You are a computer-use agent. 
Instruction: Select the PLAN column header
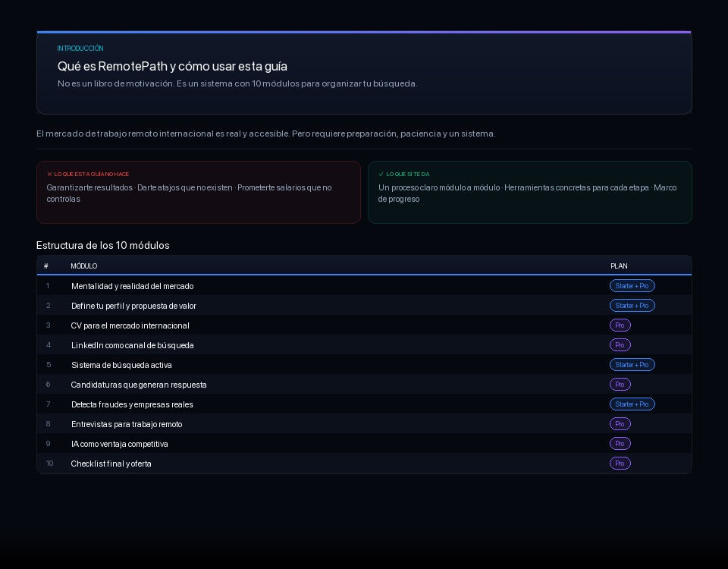coord(619,266)
